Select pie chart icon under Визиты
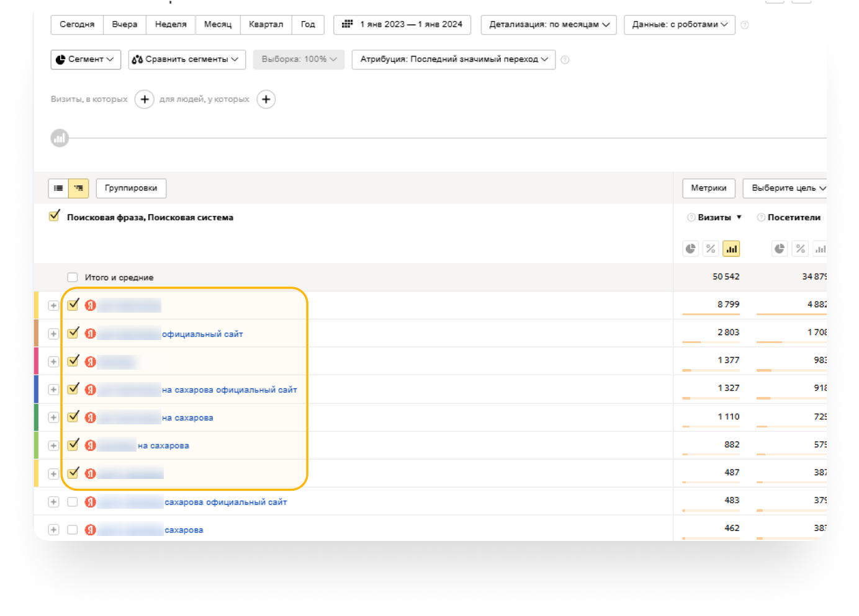The height and width of the screenshot is (616, 859). coord(691,249)
